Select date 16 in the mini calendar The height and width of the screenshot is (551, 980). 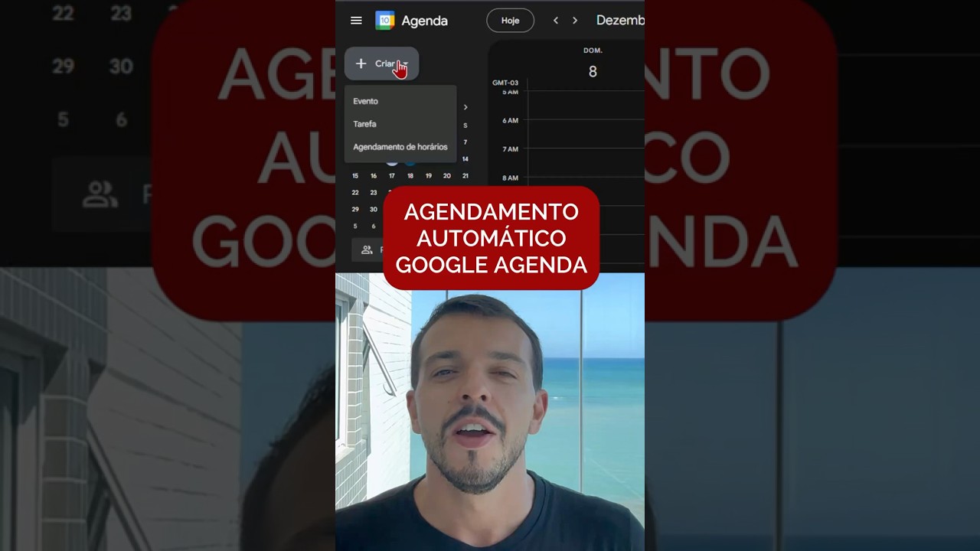(374, 176)
